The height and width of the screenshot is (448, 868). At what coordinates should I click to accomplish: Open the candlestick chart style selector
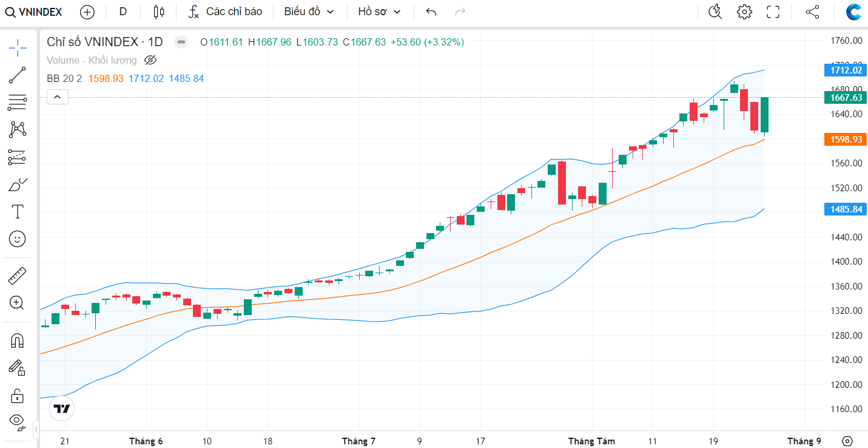[x=159, y=12]
